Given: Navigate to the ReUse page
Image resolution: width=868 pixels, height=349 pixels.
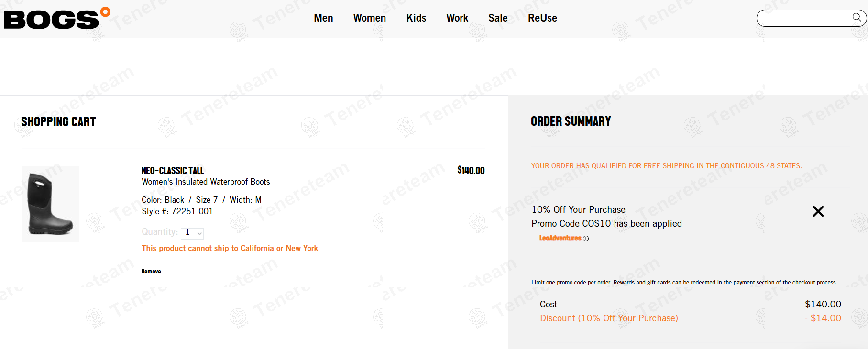Looking at the screenshot, I should tap(542, 18).
